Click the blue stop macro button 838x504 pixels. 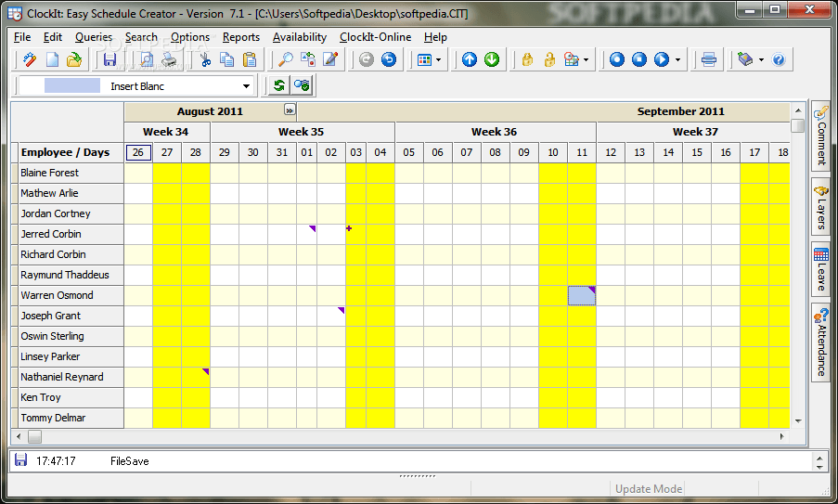point(639,59)
